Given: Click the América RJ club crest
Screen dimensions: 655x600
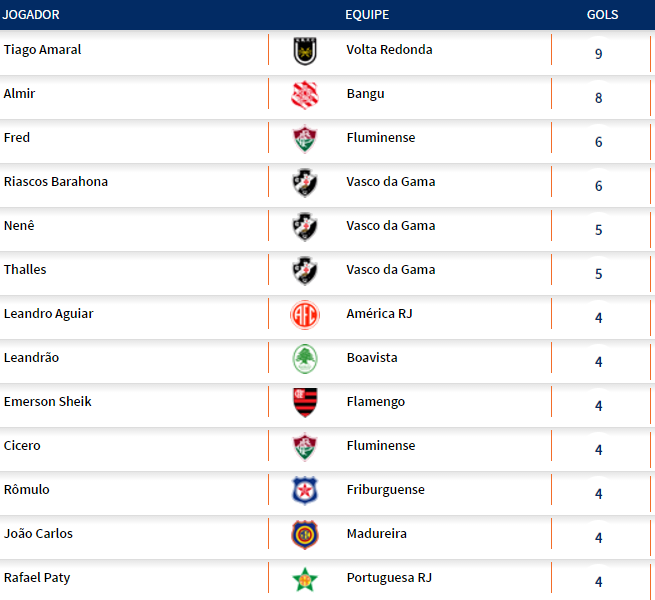Looking at the screenshot, I should (304, 315).
